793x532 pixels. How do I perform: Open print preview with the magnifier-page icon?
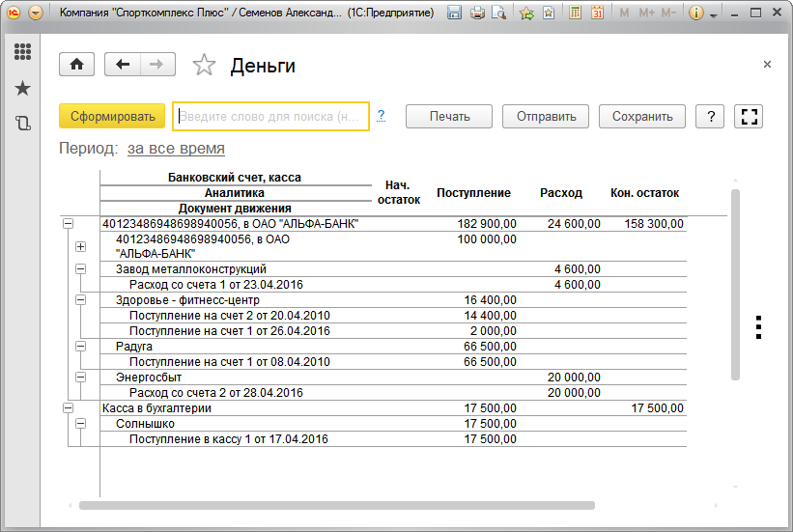498,14
